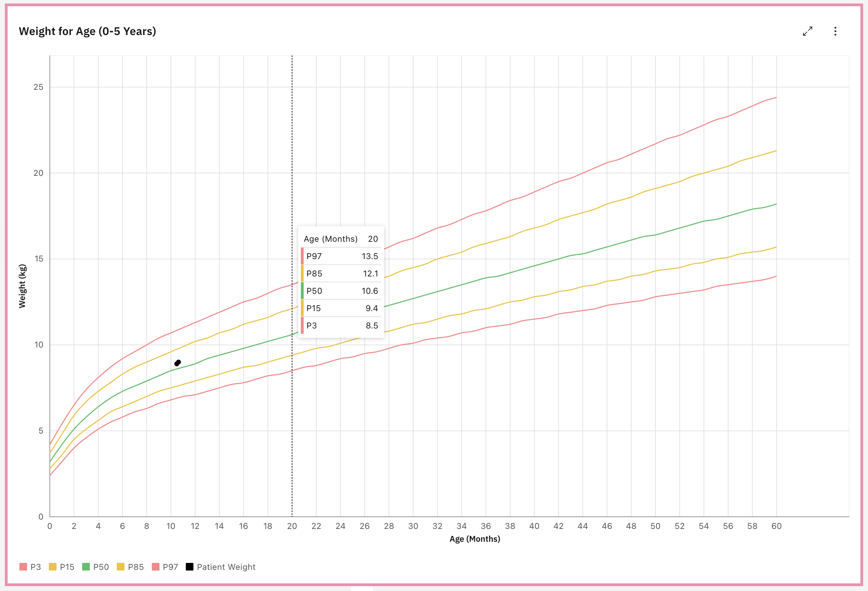Image resolution: width=868 pixels, height=591 pixels.
Task: Toggle P50 series in legend
Action: coord(101,567)
